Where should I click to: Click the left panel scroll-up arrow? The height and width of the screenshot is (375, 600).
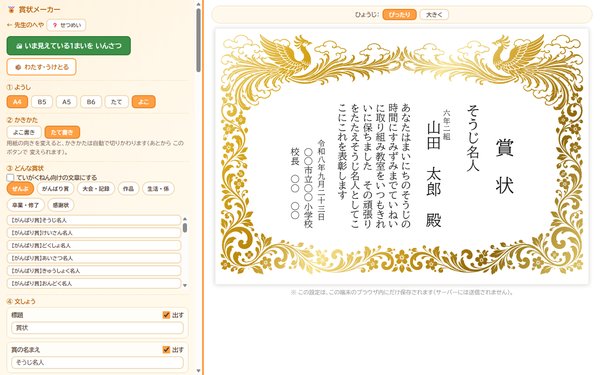(198, 4)
